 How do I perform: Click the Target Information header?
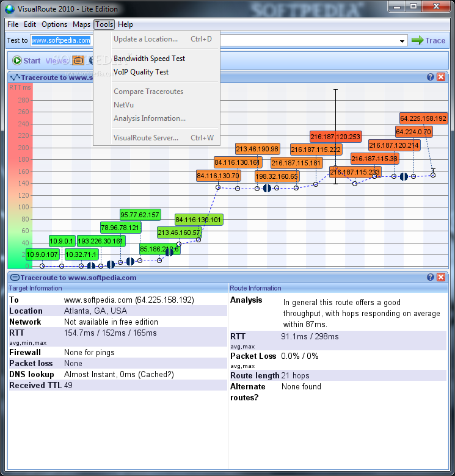tap(35, 288)
